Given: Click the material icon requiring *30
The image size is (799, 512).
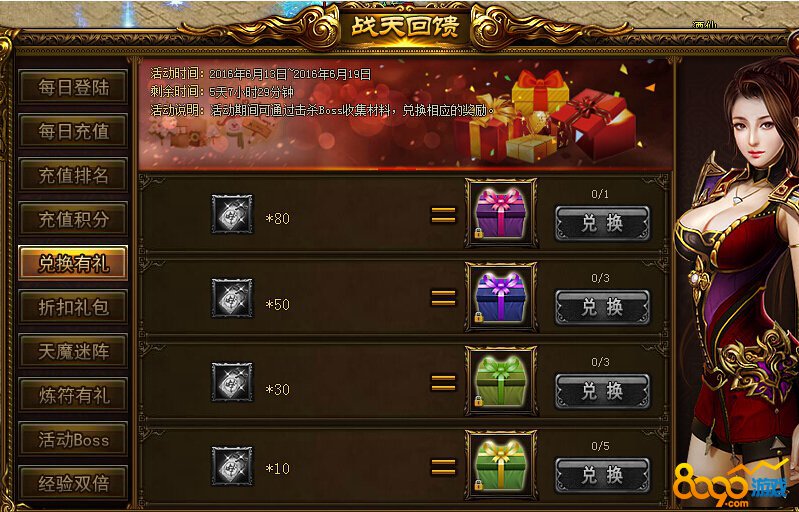Looking at the screenshot, I should click(232, 382).
